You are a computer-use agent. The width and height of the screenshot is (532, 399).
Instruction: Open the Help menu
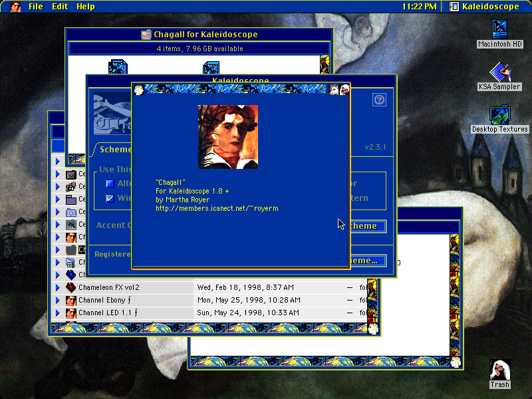click(x=86, y=7)
